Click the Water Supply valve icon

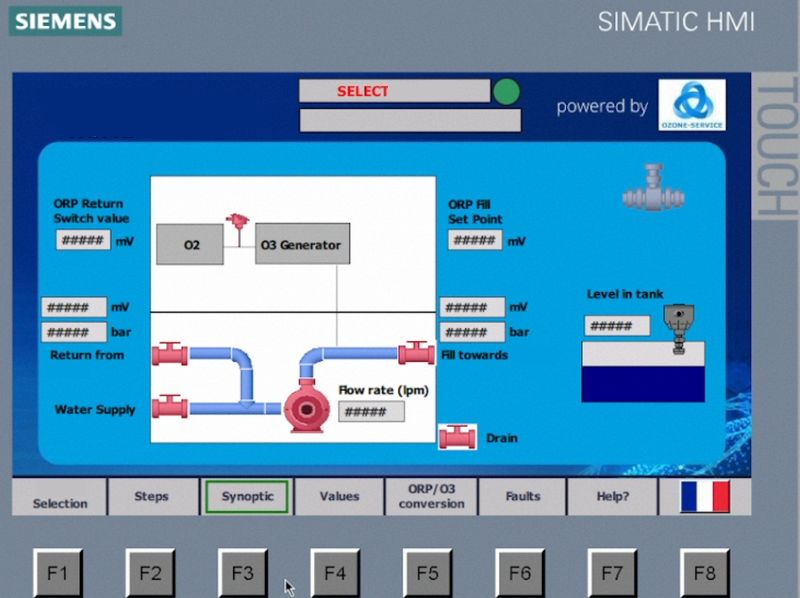[170, 407]
